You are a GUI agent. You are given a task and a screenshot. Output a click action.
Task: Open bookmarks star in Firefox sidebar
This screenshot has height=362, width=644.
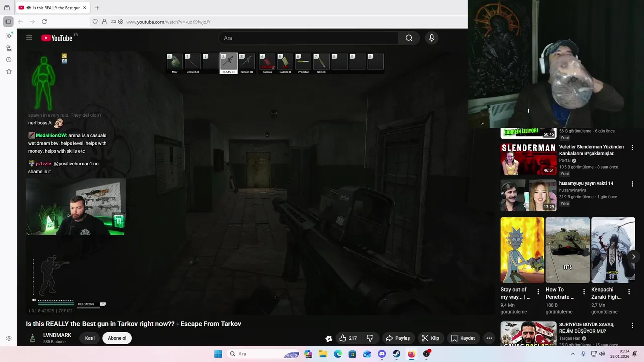pyautogui.click(x=9, y=72)
